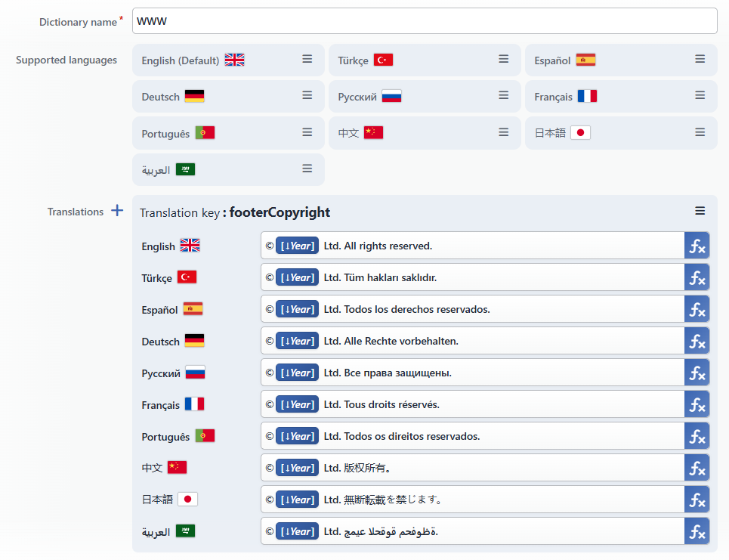Viewport: 729px width, 560px height.
Task: Open the 中文 supported language hamburger menu
Action: [503, 132]
